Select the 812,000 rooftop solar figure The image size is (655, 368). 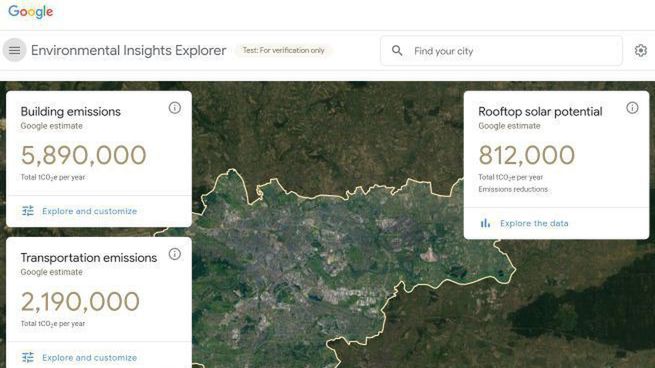click(x=527, y=155)
